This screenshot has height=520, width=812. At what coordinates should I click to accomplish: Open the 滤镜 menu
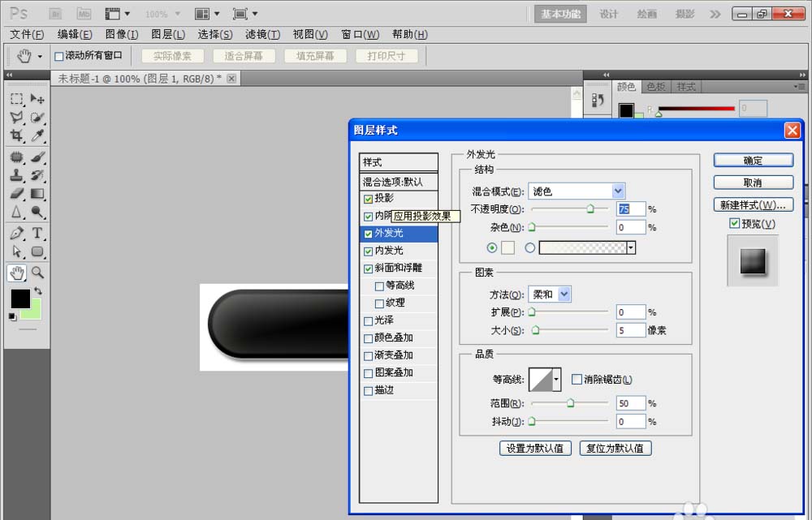pyautogui.click(x=263, y=34)
